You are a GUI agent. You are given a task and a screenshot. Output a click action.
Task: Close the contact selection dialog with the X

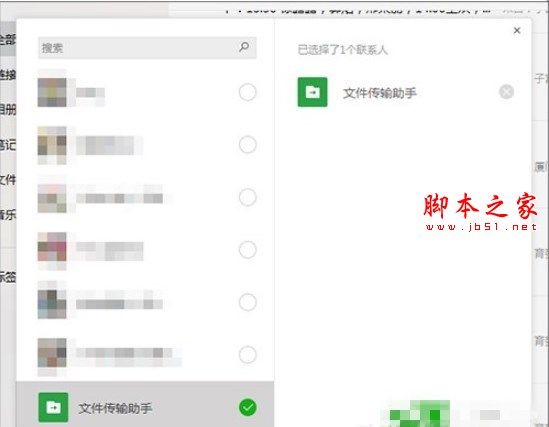click(517, 30)
